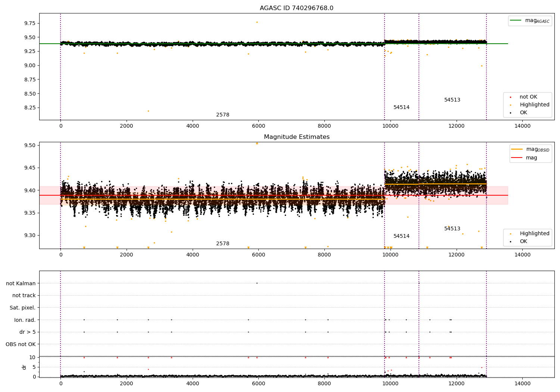560x392 pixels.
Task: Select "OK" entry in top plot legend
Action: [523, 113]
